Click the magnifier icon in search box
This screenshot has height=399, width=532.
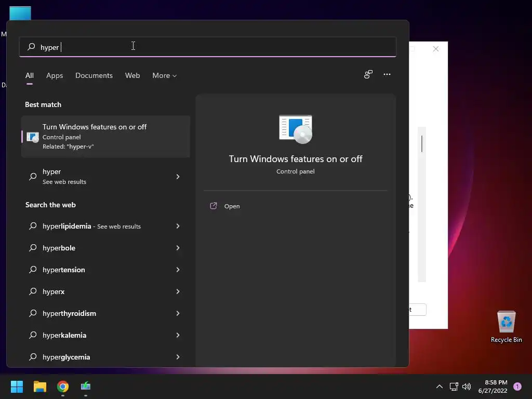coord(31,46)
